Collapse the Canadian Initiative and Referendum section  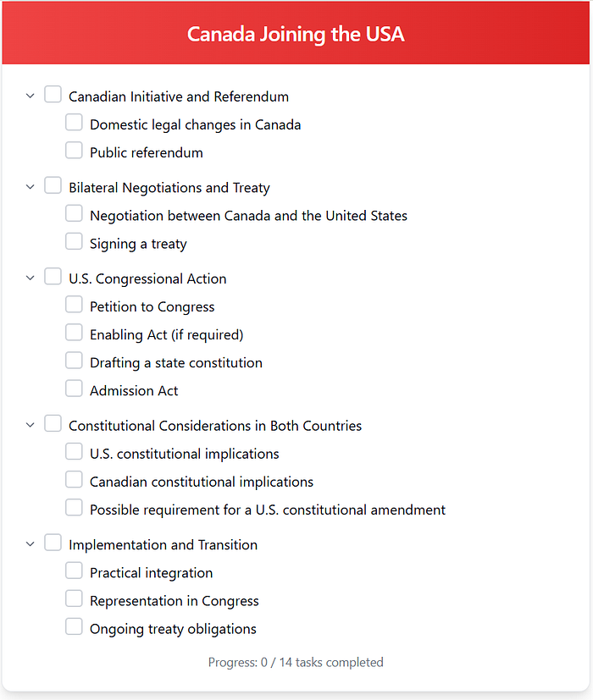30,96
